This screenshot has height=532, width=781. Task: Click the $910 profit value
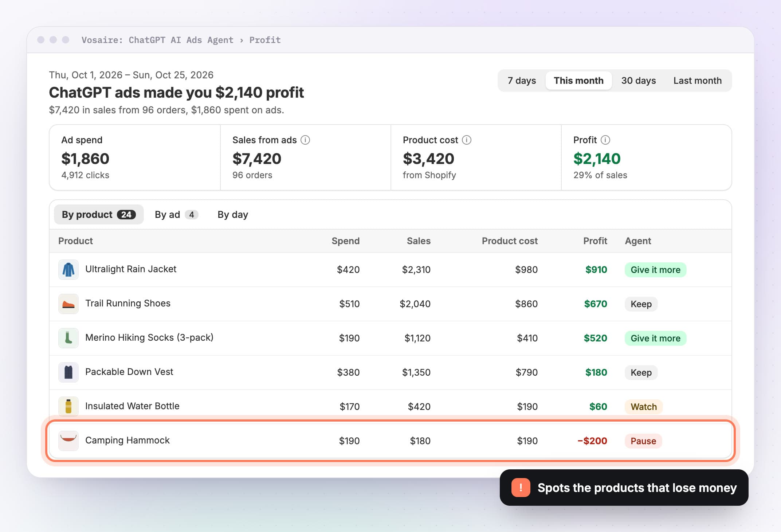click(x=596, y=270)
